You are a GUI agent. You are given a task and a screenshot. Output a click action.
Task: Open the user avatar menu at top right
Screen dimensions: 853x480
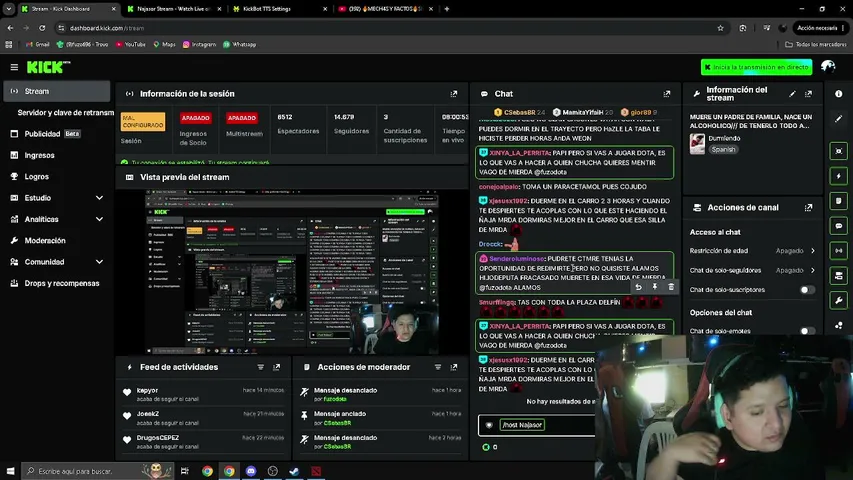(828, 67)
